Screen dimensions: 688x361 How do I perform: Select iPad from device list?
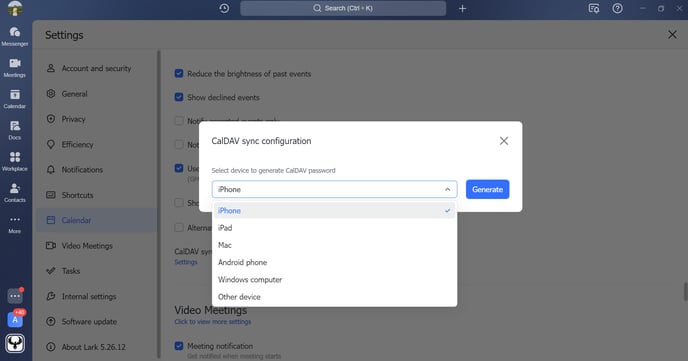tap(334, 228)
